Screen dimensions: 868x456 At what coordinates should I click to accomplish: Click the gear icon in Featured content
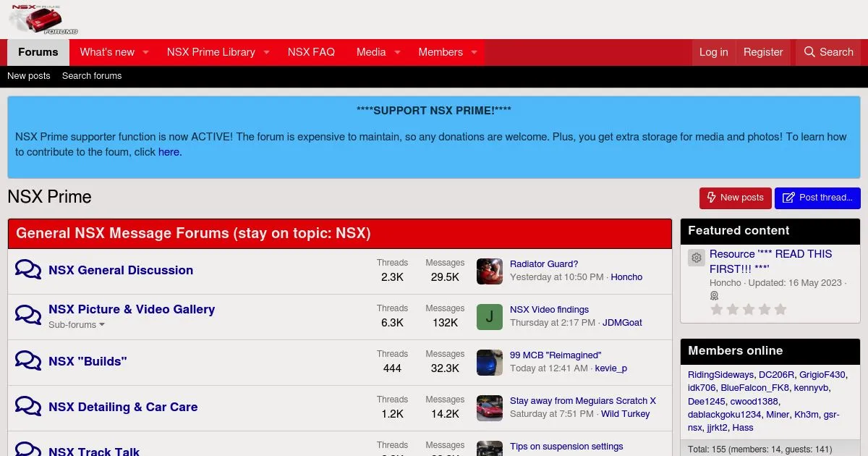coord(696,258)
